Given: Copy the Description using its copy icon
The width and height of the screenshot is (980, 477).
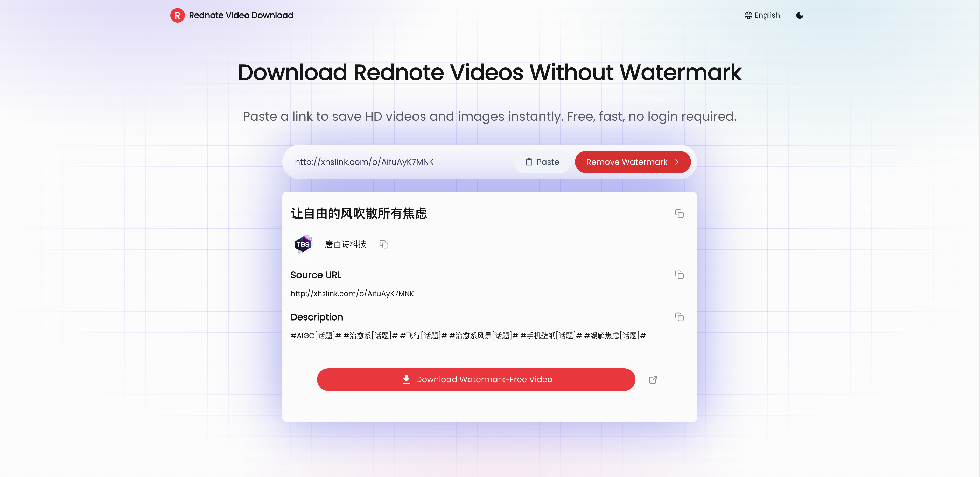Looking at the screenshot, I should click(680, 317).
